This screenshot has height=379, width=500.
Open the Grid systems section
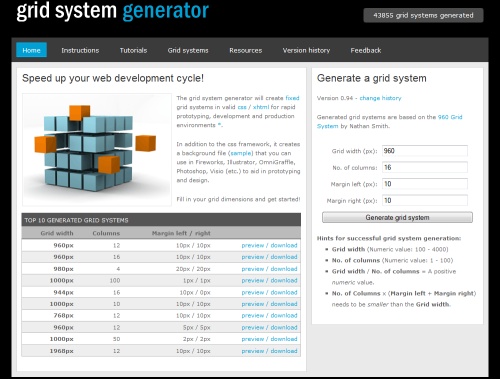click(x=188, y=50)
